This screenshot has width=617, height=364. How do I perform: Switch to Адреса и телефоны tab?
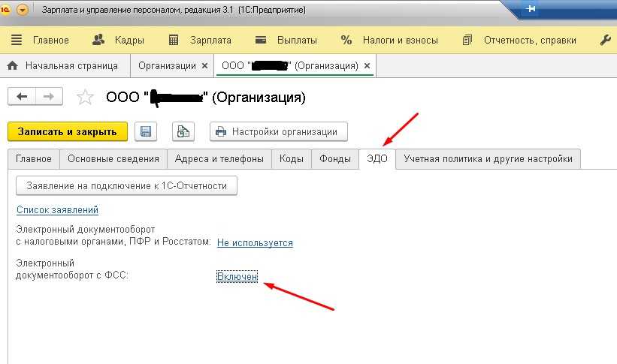[219, 159]
